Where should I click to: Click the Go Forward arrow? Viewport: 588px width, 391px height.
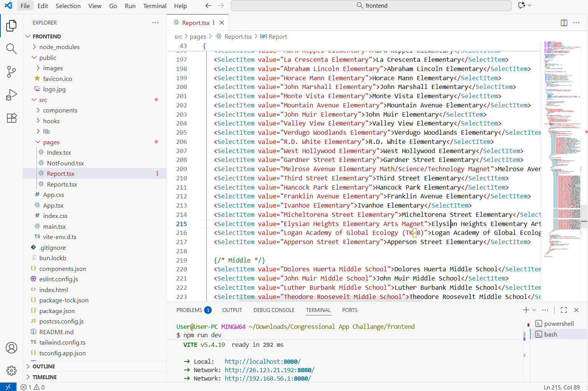[221, 5]
